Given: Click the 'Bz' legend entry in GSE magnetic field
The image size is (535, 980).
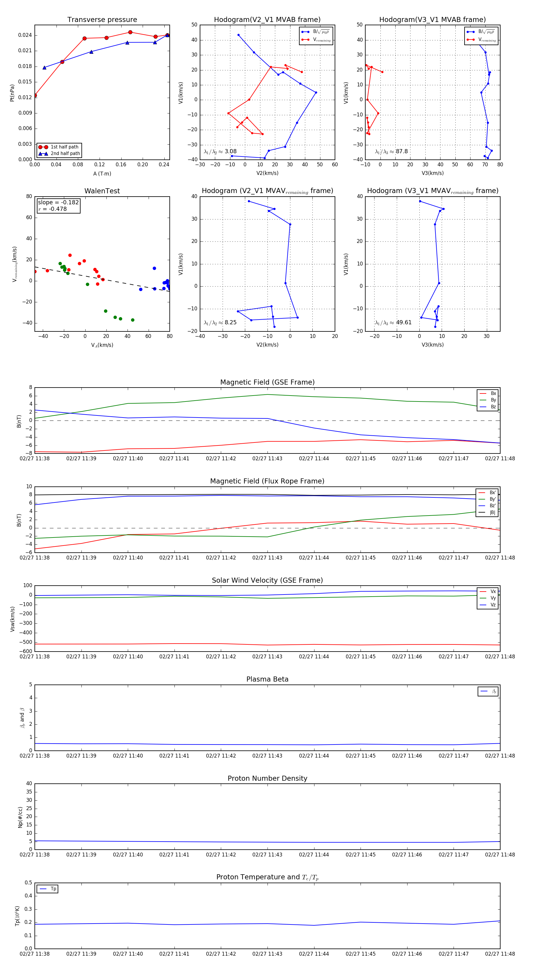Looking at the screenshot, I should click(488, 407).
